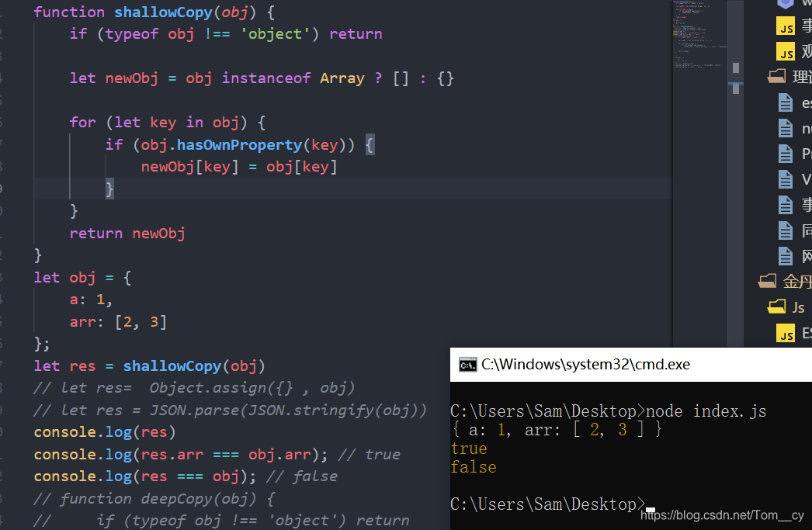Expand the '金丹' folder in the sidebar

[767, 282]
